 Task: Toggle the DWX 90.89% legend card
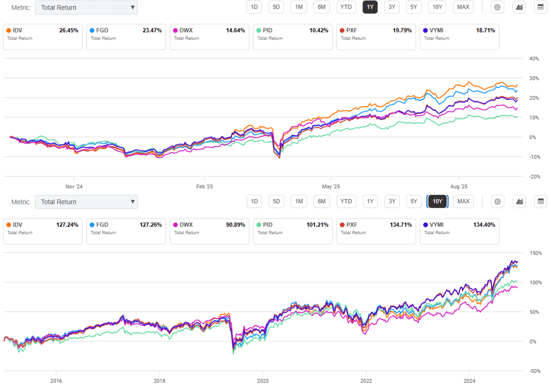tap(209, 231)
